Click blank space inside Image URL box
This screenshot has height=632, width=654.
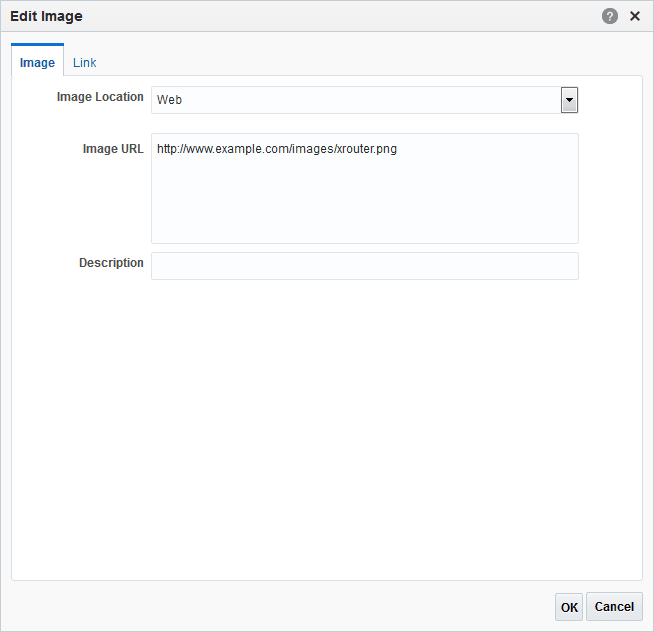pos(364,205)
